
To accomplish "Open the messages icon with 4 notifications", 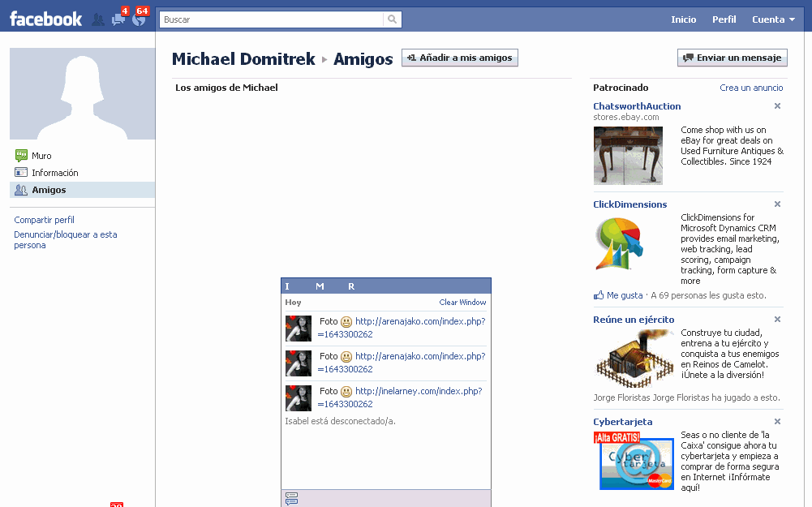I will pyautogui.click(x=118, y=19).
